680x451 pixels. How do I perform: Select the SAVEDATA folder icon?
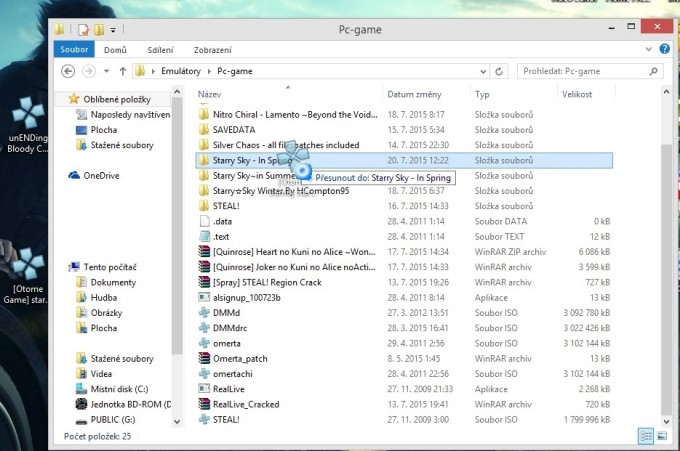click(204, 130)
